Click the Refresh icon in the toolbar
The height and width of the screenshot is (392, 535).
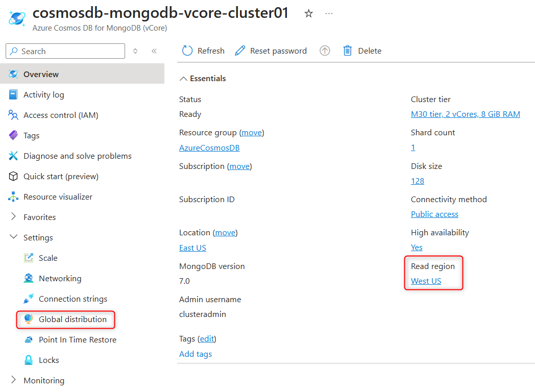[188, 51]
